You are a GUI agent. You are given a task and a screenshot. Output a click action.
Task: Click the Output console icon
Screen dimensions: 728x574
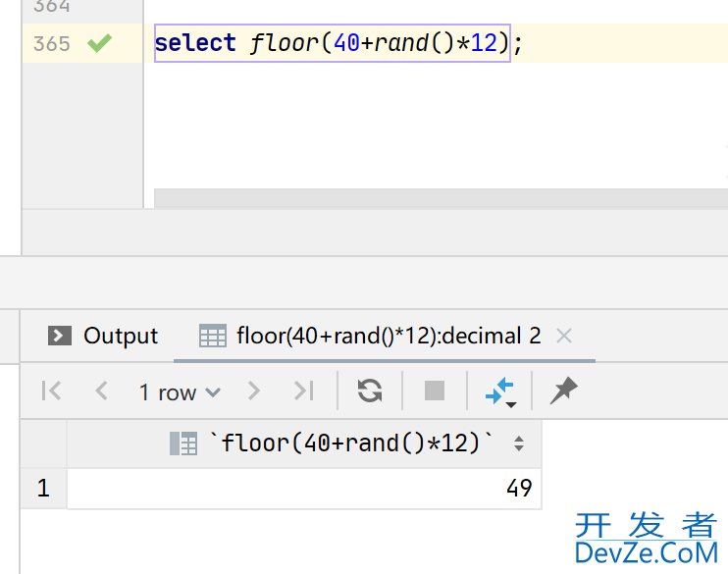[60, 336]
